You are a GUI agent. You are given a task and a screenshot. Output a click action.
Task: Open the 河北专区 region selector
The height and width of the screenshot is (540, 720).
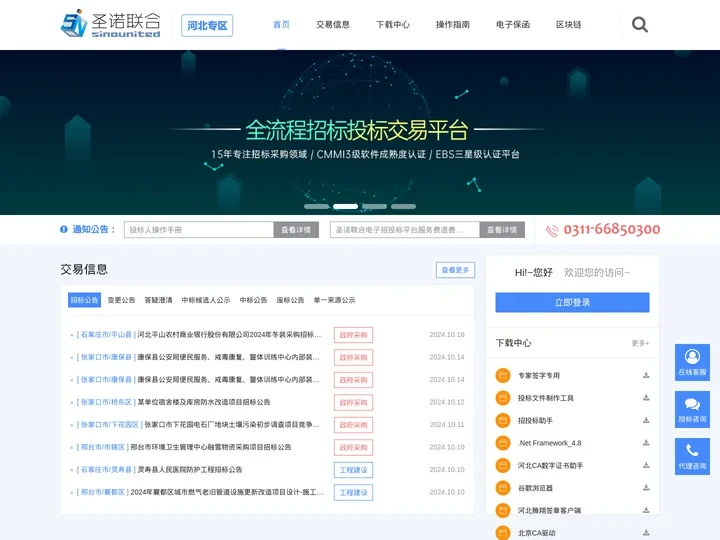207,25
